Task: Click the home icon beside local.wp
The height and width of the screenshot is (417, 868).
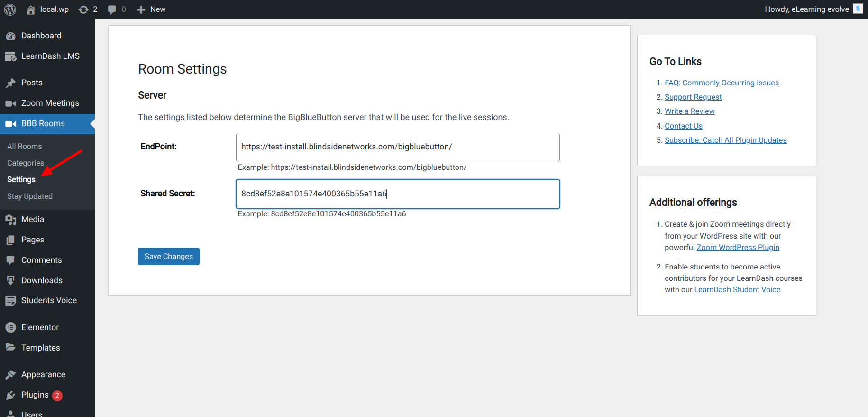Action: (31, 9)
